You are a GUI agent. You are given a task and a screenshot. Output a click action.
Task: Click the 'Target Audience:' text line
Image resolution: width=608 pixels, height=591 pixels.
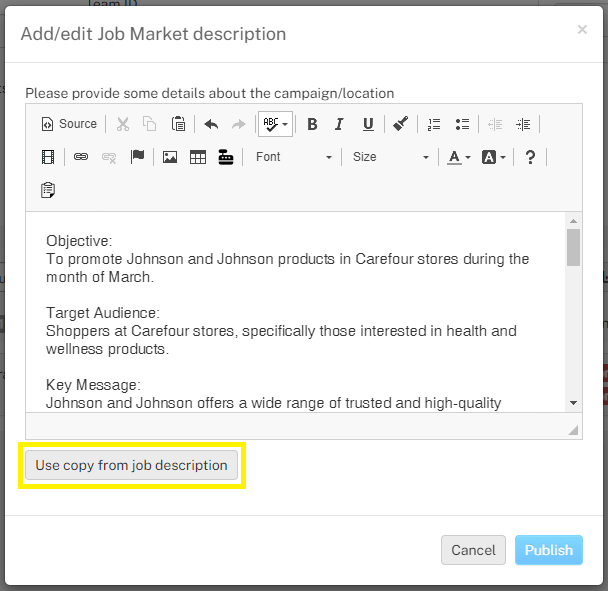pos(103,313)
